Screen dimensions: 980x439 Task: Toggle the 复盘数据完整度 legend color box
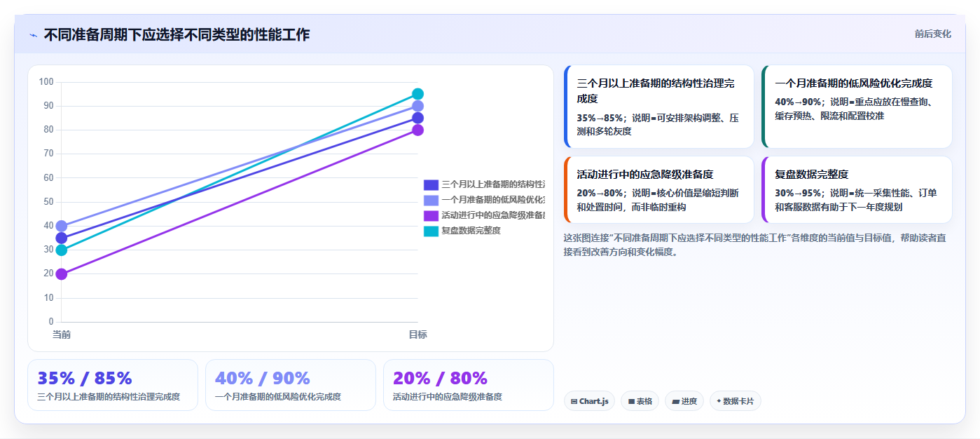click(431, 231)
